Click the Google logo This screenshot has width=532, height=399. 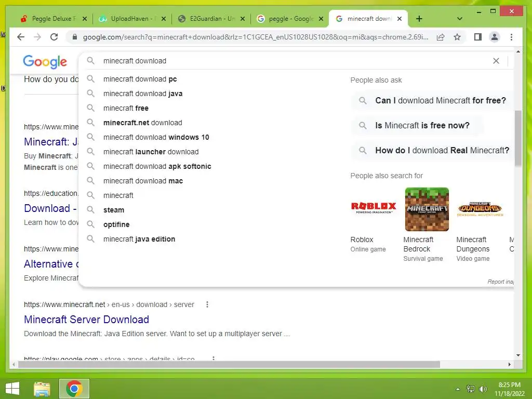click(x=45, y=62)
